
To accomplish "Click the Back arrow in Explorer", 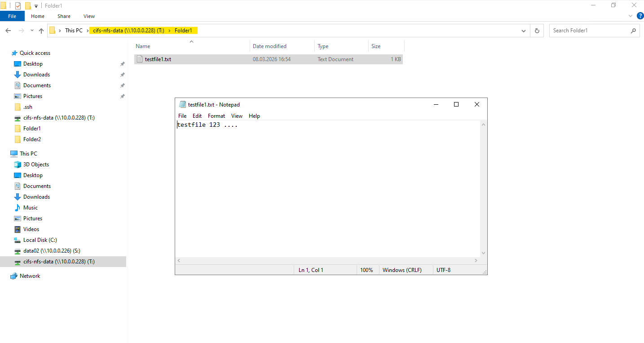I will [8, 31].
